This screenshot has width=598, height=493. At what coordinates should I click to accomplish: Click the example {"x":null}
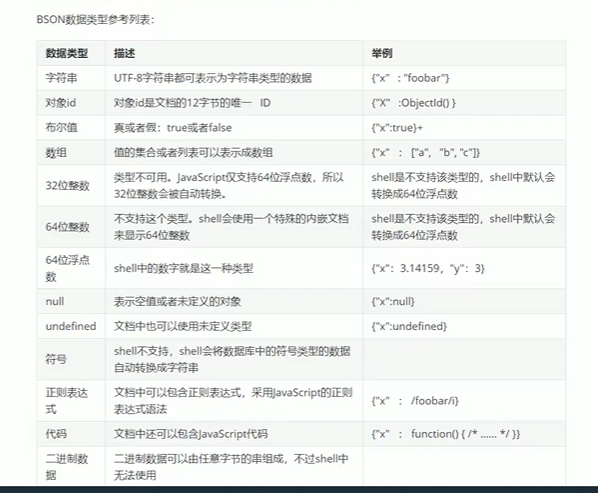393,301
